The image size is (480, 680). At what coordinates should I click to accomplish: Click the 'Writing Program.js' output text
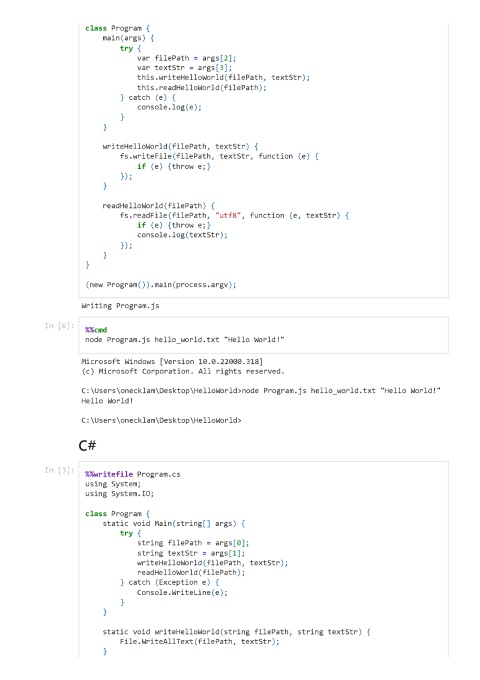[x=120, y=306]
